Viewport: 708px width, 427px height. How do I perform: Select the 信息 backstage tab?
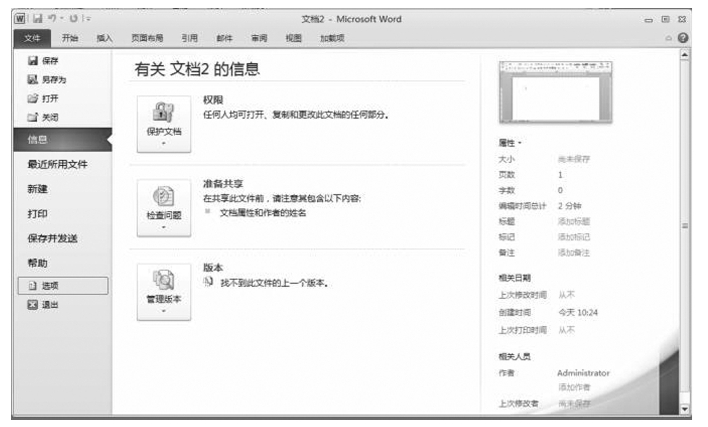63,139
